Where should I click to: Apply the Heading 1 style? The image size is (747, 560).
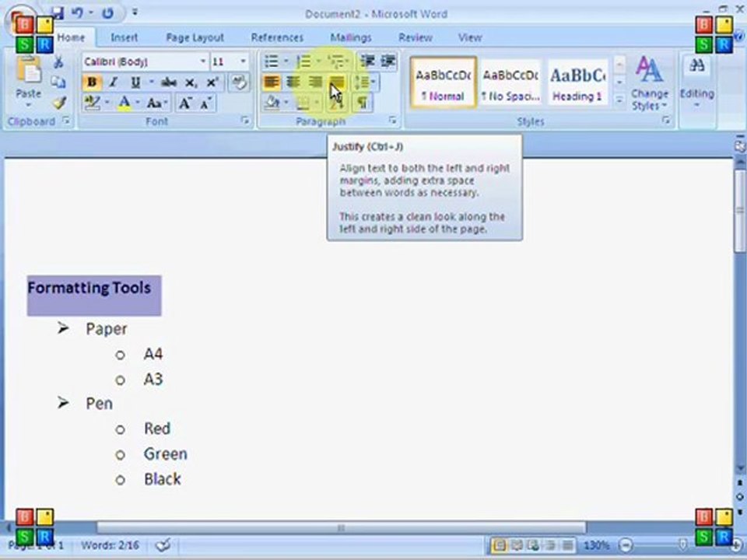click(577, 83)
